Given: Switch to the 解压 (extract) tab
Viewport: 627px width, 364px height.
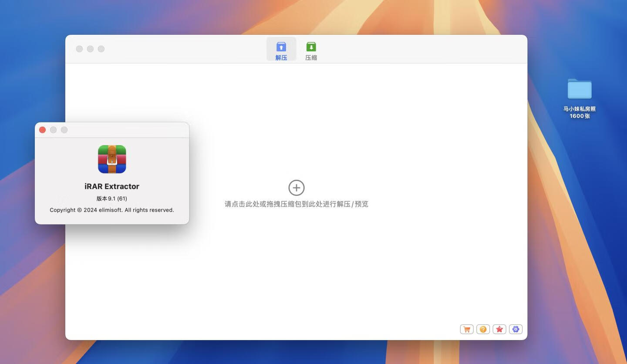Looking at the screenshot, I should point(281,49).
